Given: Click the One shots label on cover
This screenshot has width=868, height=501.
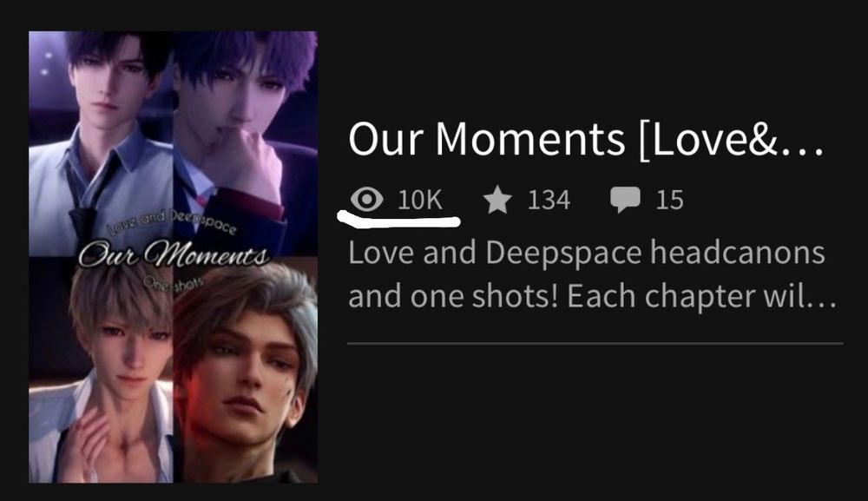Looking at the screenshot, I should click(x=174, y=282).
